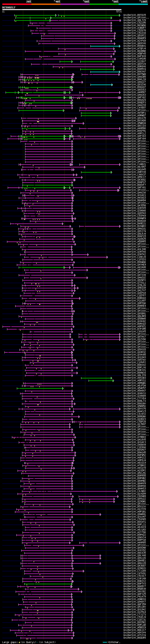Select hit label UniRef100_B4F909
Screen dimensions: 150x644
coord(135,56)
